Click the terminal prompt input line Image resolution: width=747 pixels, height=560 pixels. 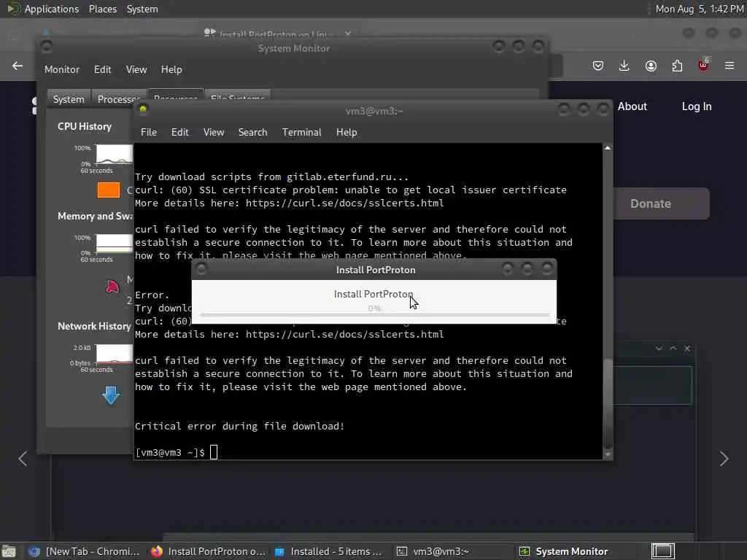pos(368,452)
